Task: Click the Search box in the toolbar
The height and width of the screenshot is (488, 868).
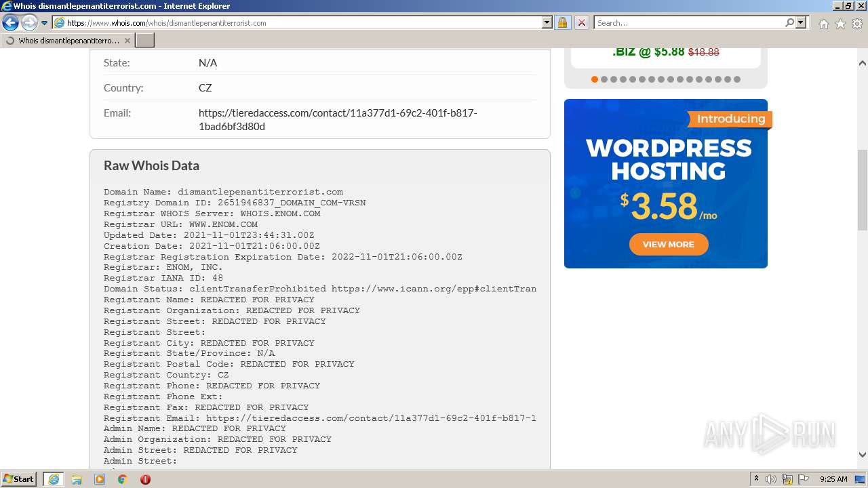Action: (x=689, y=22)
